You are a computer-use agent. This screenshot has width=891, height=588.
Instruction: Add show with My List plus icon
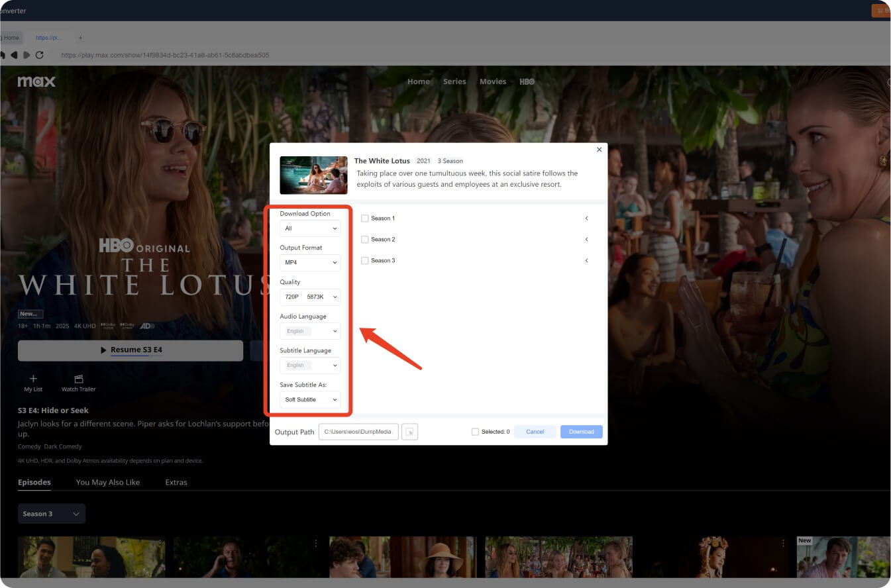(x=33, y=379)
